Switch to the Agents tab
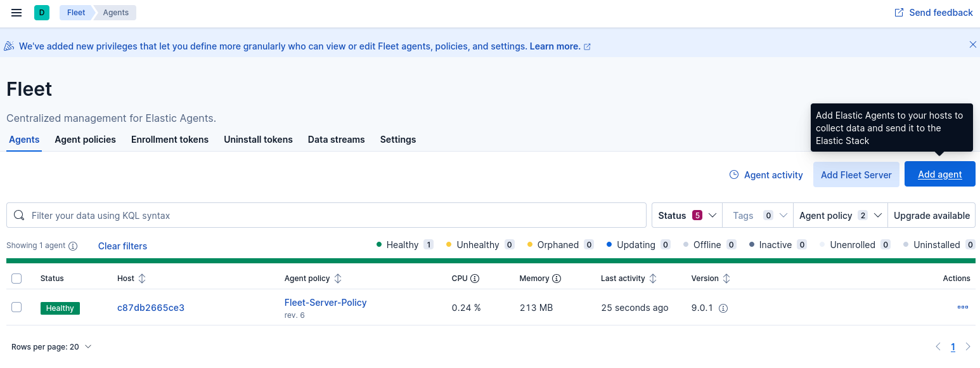Image resolution: width=980 pixels, height=368 pixels. tap(24, 140)
